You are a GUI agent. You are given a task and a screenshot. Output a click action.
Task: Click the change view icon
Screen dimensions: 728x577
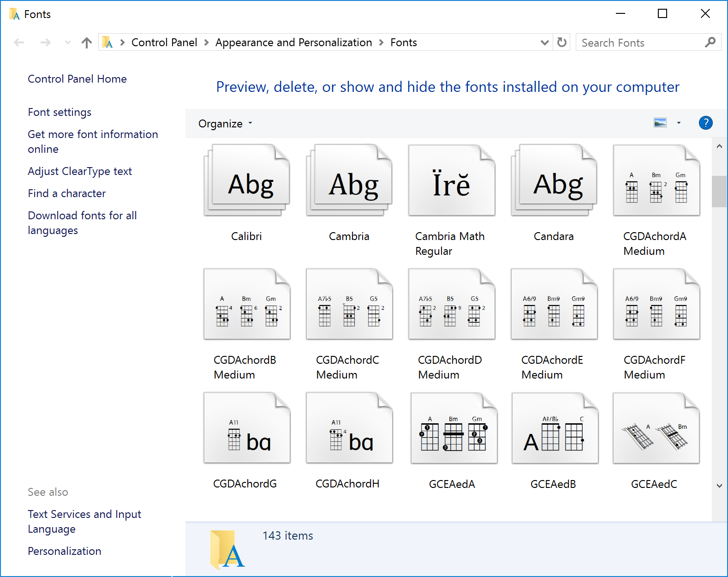[x=660, y=123]
